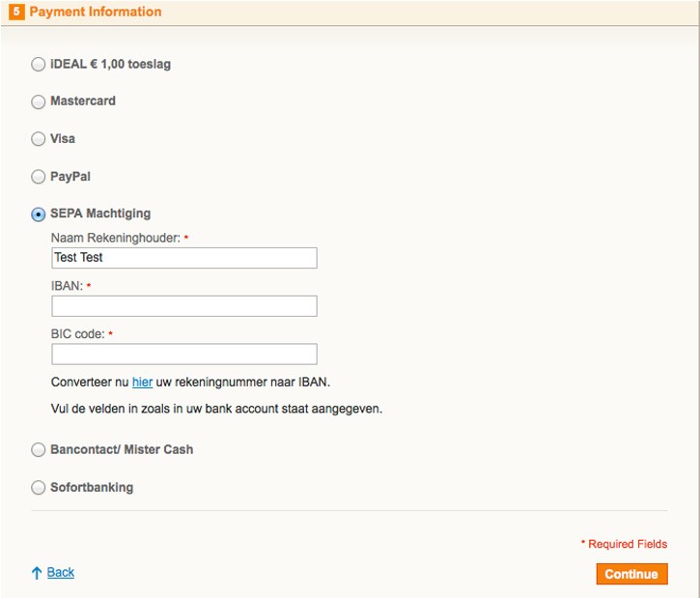This screenshot has width=700, height=598.
Task: Select the Sofortbanking payment method
Action: (39, 487)
